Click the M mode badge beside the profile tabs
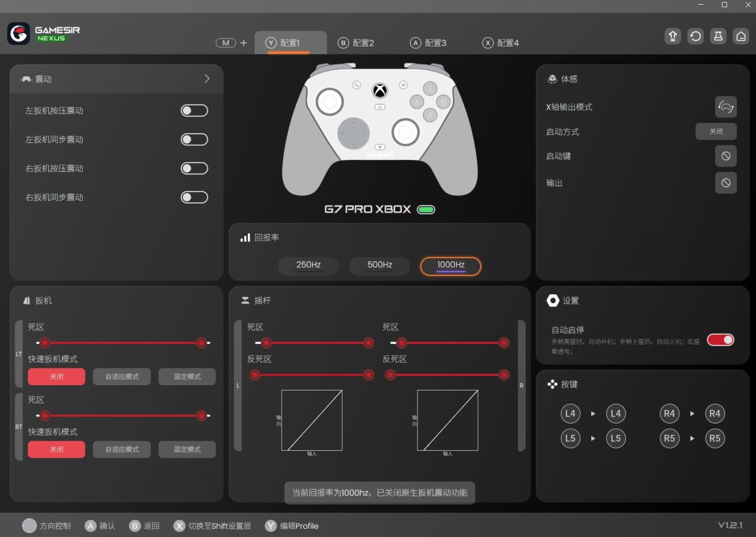 tap(226, 43)
